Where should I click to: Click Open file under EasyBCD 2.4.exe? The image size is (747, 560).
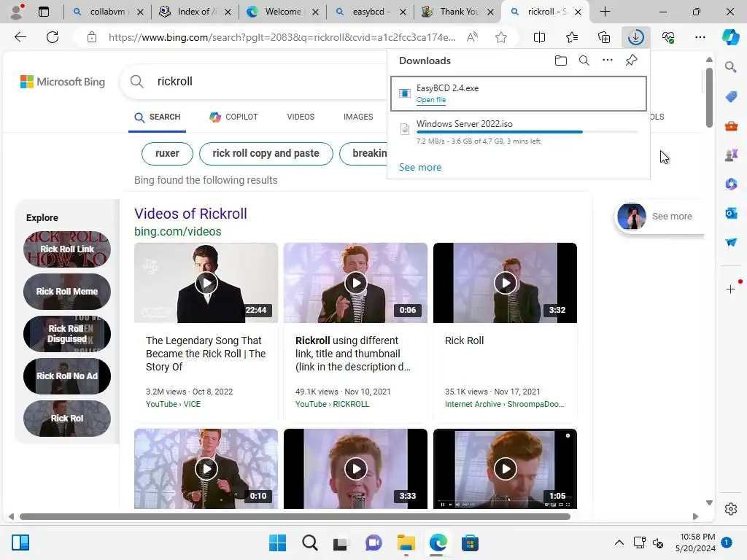tap(430, 99)
